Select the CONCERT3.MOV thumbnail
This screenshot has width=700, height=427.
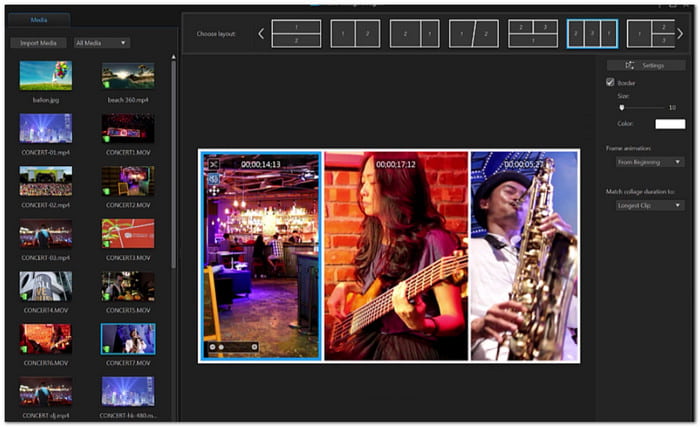coord(128,234)
